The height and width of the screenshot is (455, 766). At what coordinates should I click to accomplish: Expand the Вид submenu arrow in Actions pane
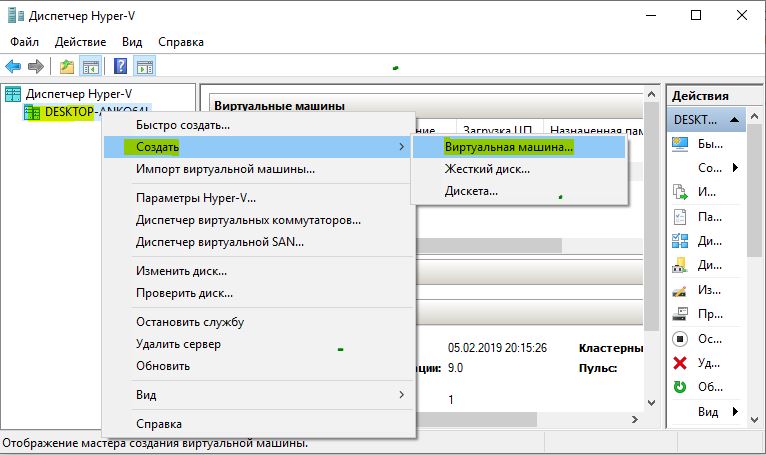point(735,412)
